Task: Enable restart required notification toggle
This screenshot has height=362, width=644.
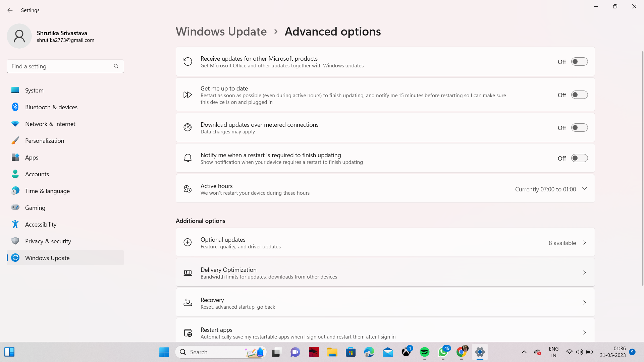Action: pyautogui.click(x=579, y=158)
